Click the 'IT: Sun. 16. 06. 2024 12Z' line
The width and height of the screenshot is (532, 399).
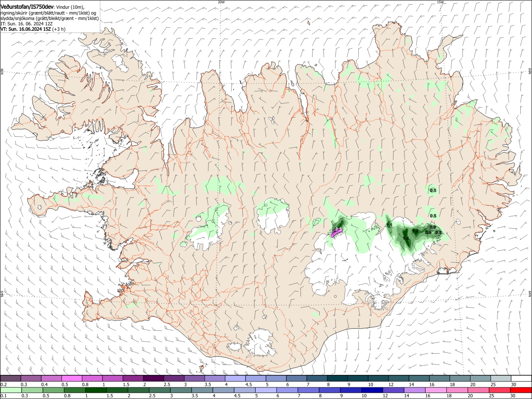pyautogui.click(x=26, y=24)
